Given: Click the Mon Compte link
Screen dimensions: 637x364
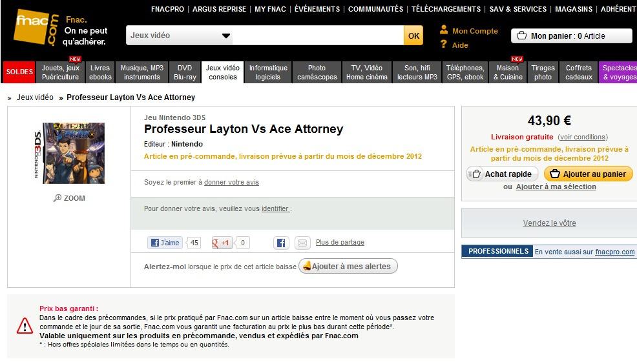Looking at the screenshot, I should 475,31.
